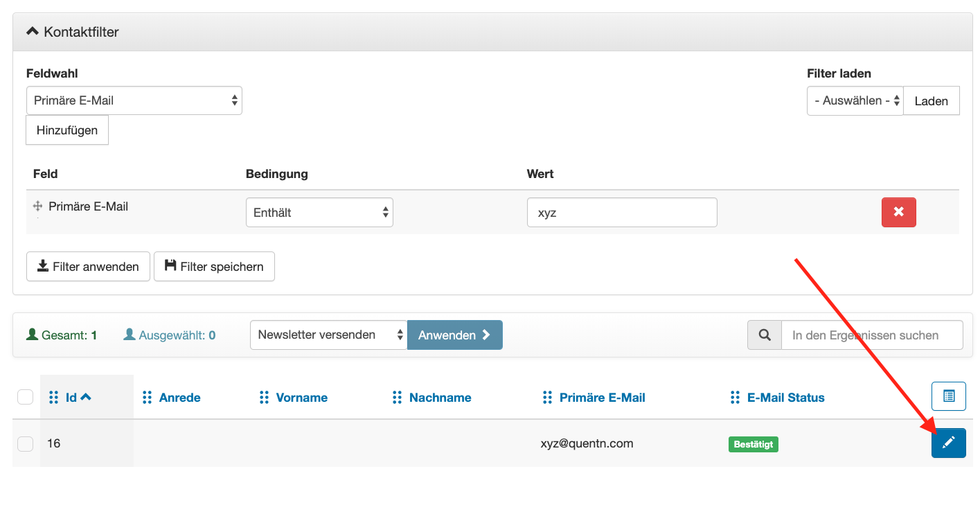This screenshot has width=980, height=505.
Task: Click the Vorname column drag dots
Action: [264, 398]
